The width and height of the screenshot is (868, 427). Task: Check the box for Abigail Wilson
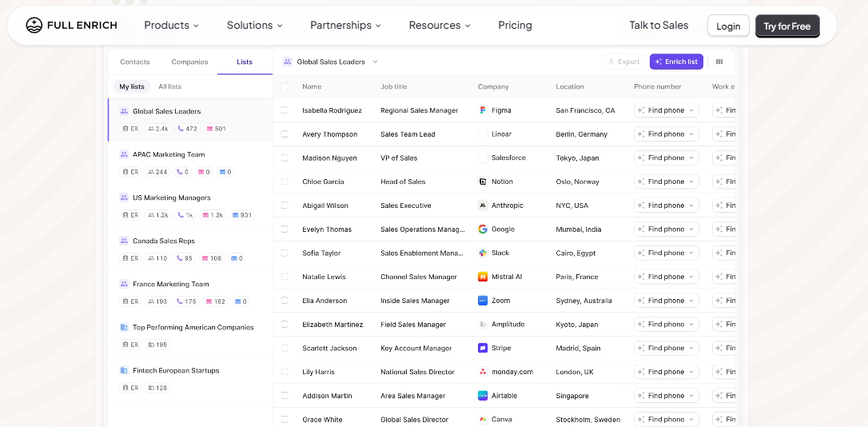[x=285, y=206]
